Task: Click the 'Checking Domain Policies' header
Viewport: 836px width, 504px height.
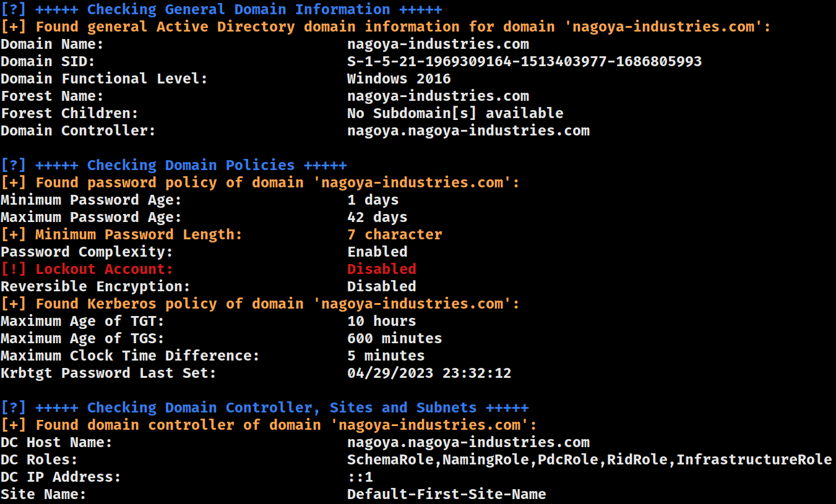Action: point(174,166)
